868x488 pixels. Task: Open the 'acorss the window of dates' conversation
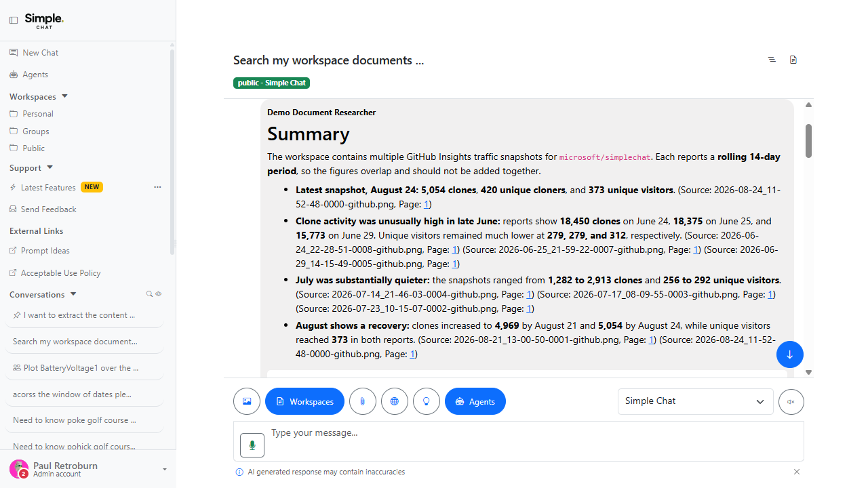pyautogui.click(x=86, y=394)
